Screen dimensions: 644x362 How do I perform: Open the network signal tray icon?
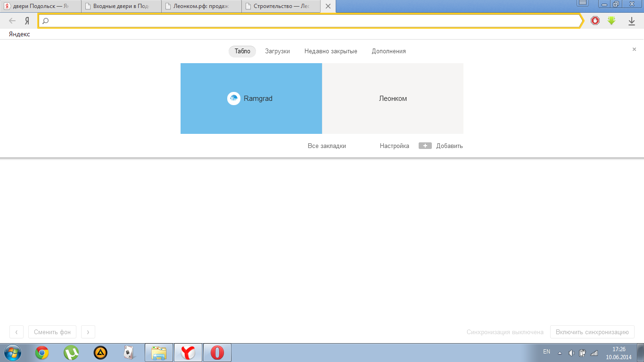594,353
